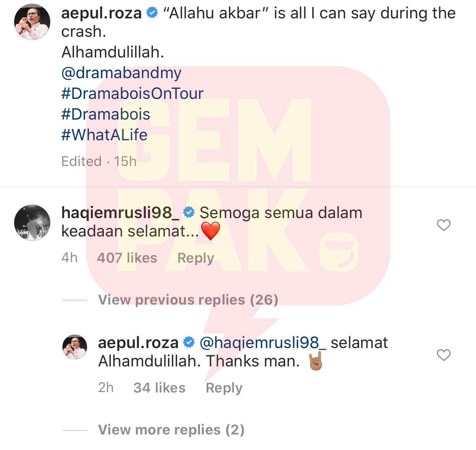Click verified badge next to aepul.roza caption
This screenshot has height=450, width=476.
coord(152,13)
